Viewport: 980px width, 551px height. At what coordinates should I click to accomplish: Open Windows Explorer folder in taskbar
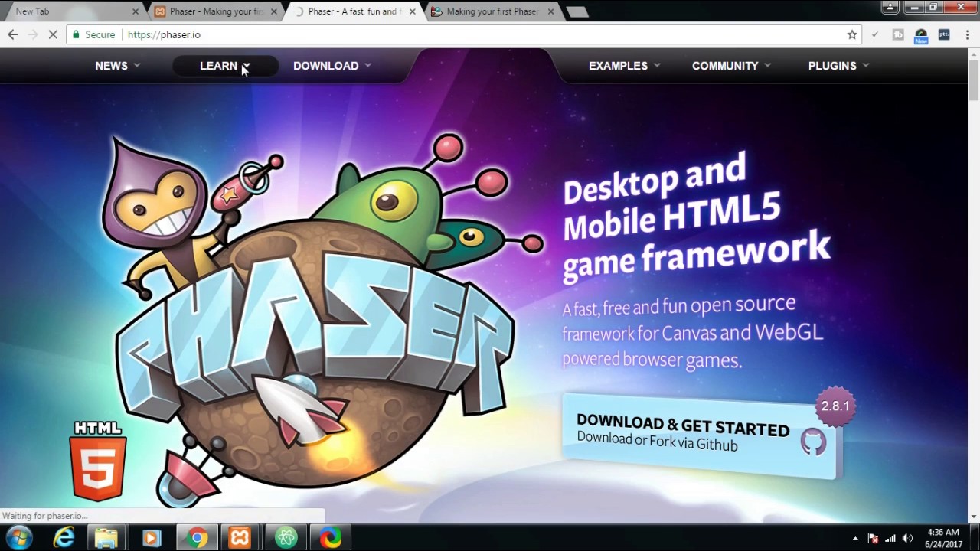[106, 538]
